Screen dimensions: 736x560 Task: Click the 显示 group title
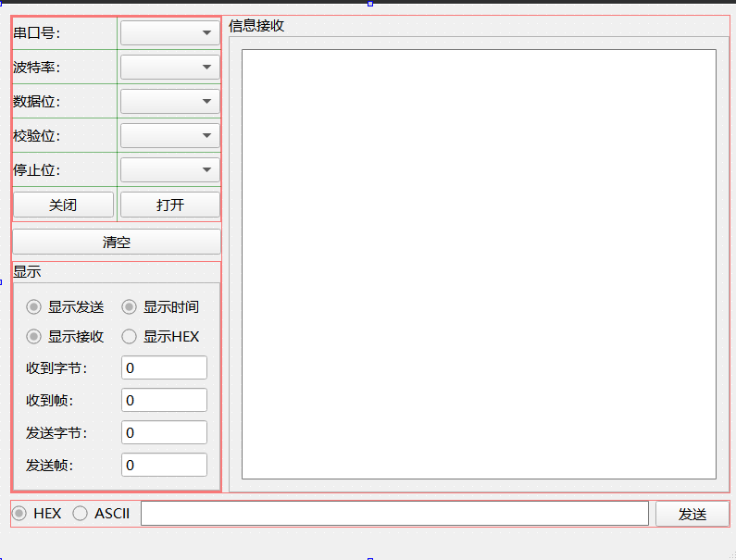coord(27,272)
